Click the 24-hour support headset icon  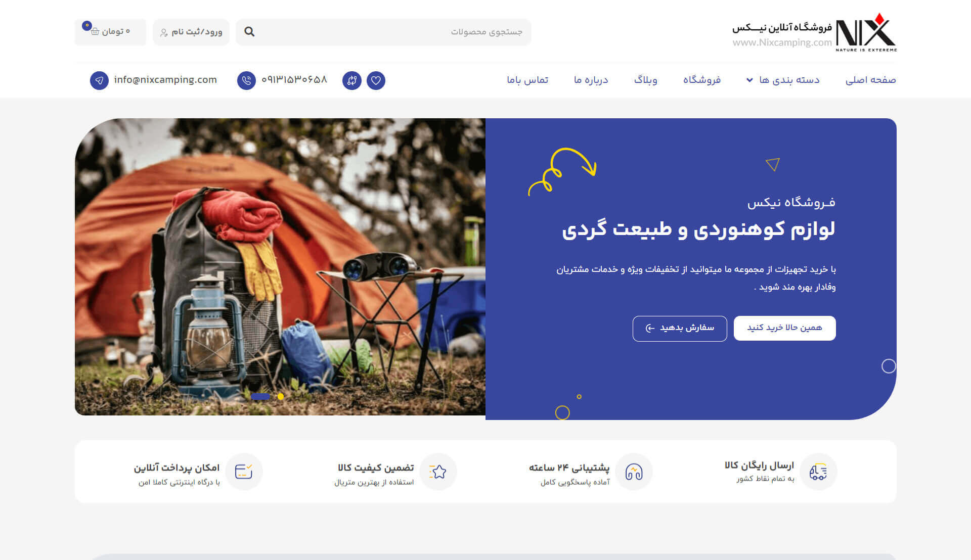pos(634,472)
